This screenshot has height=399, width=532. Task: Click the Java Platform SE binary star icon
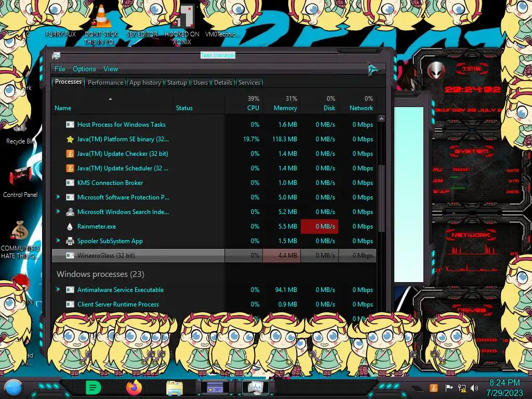coord(70,139)
